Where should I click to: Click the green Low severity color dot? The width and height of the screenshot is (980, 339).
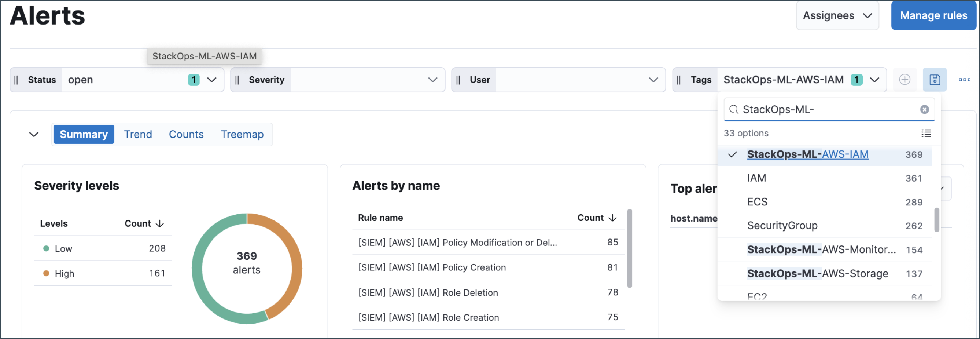(46, 249)
